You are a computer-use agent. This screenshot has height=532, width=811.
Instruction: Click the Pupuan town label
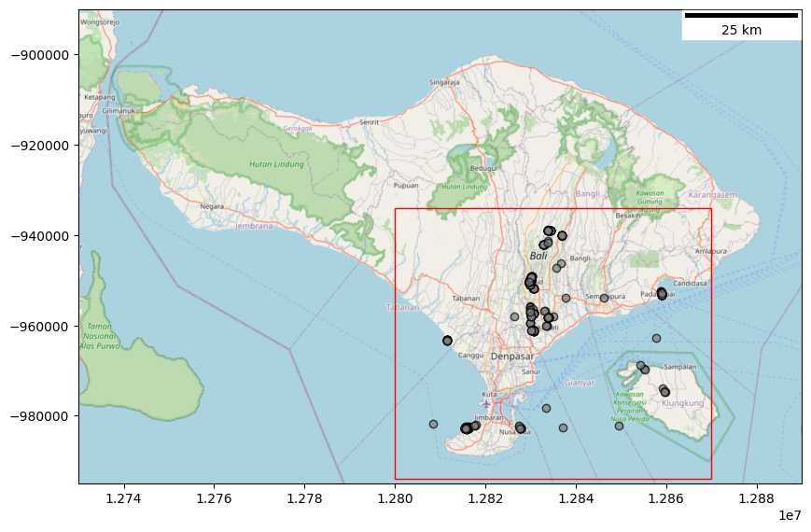click(406, 185)
